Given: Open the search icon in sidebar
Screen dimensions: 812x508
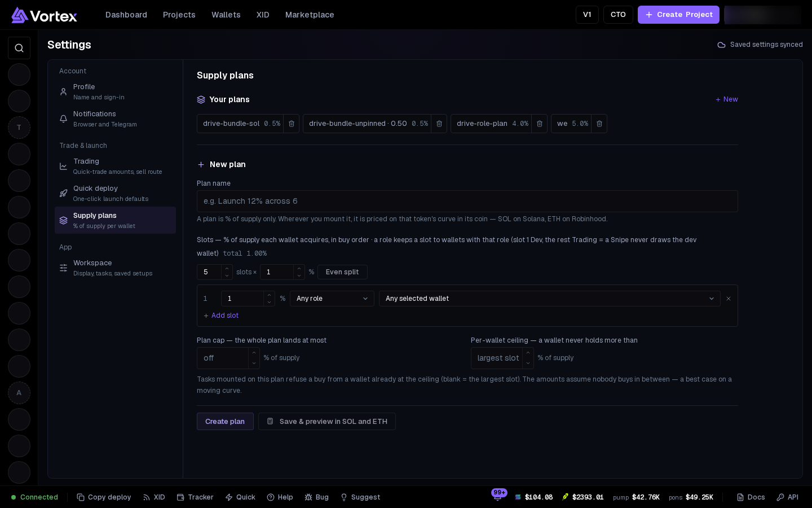Looking at the screenshot, I should click(19, 48).
